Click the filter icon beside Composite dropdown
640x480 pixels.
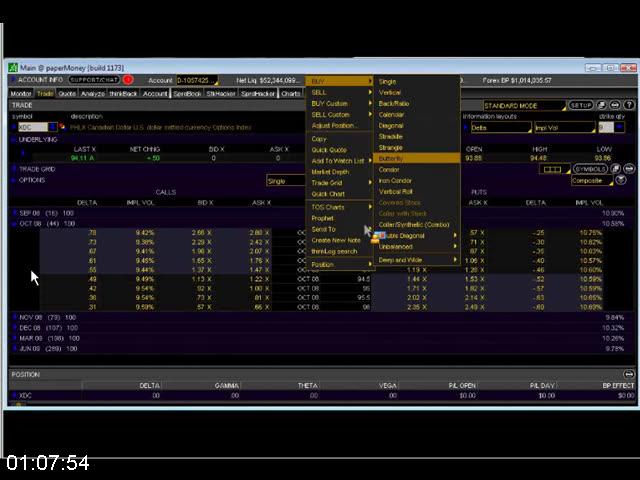click(620, 181)
